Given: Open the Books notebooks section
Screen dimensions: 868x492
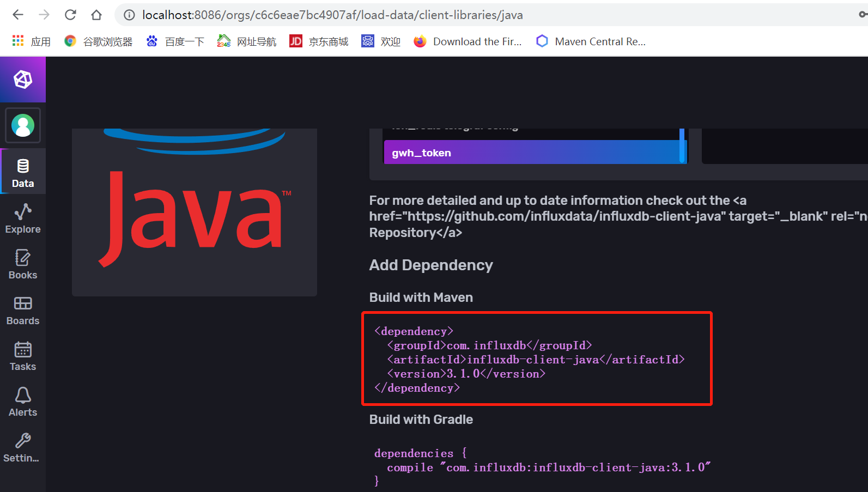Looking at the screenshot, I should [23, 264].
